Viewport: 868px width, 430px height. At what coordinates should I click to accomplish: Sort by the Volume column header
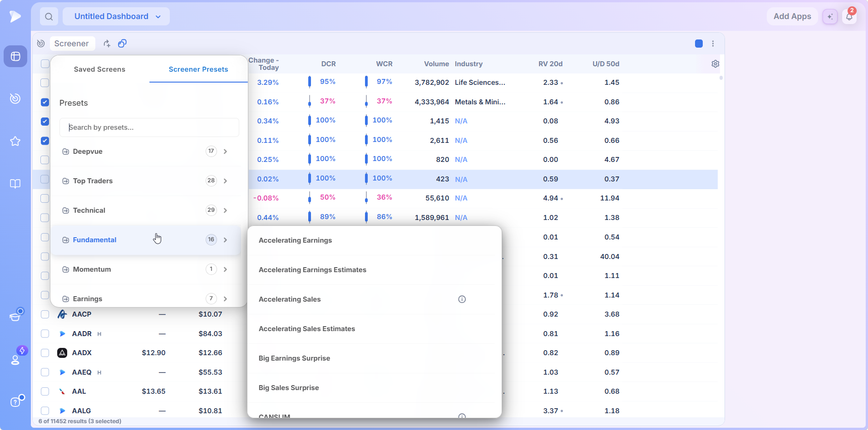click(436, 64)
